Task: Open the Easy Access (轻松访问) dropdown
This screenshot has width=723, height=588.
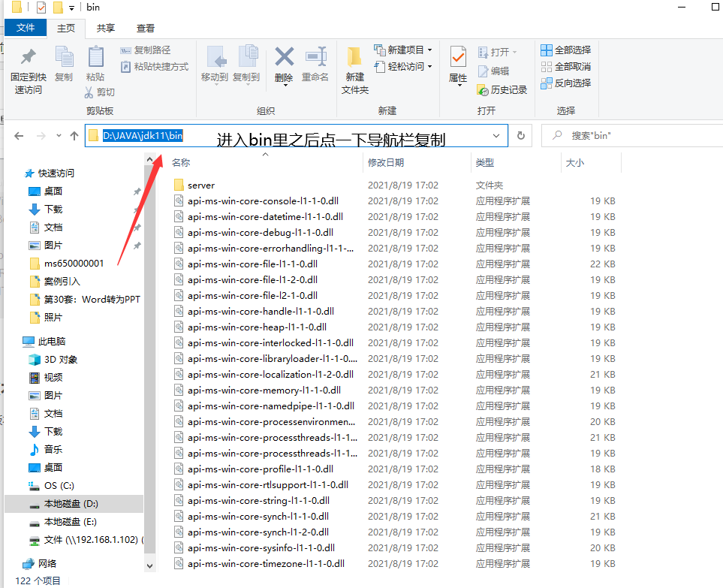Action: point(403,66)
